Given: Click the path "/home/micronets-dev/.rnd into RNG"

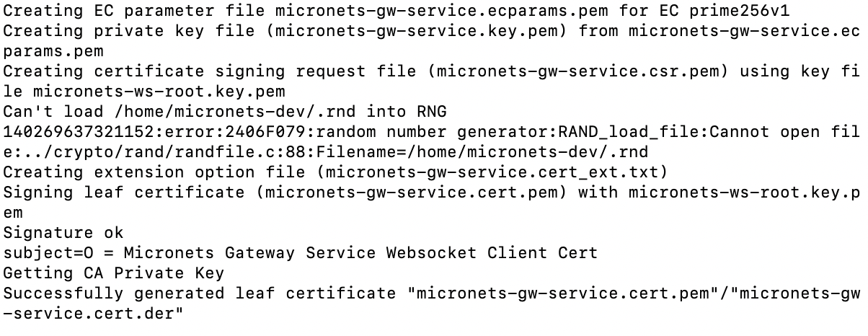Looking at the screenshot, I should (280, 112).
